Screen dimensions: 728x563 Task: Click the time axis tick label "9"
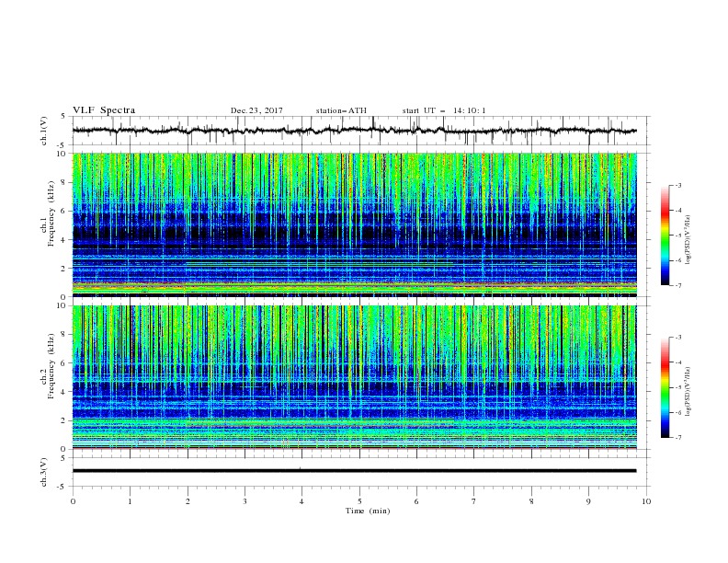[588, 501]
